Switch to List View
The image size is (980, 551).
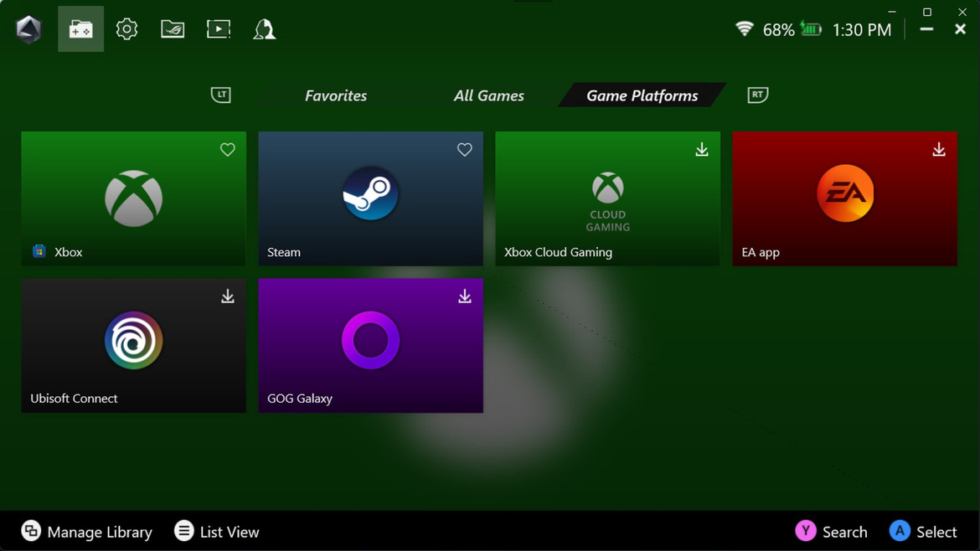[x=216, y=532]
